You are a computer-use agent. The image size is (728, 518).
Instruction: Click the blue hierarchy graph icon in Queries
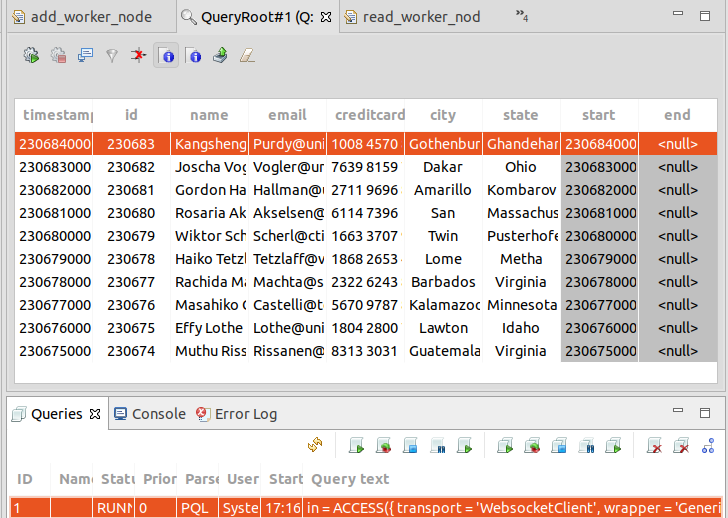point(709,446)
